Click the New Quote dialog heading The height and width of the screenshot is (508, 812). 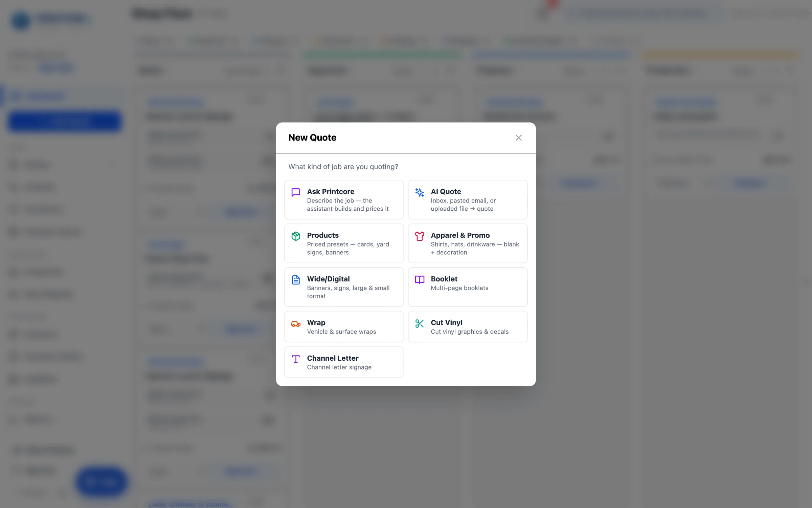312,137
